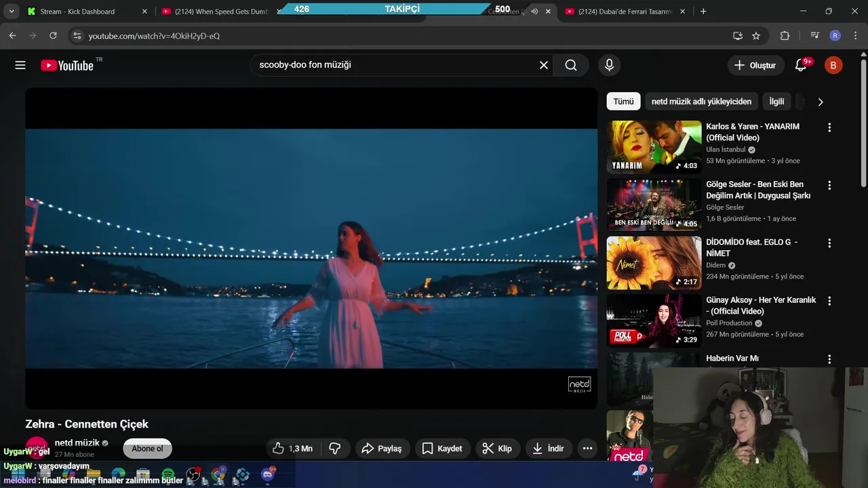Open YouTube notifications bell
The width and height of the screenshot is (868, 488).
point(801,65)
